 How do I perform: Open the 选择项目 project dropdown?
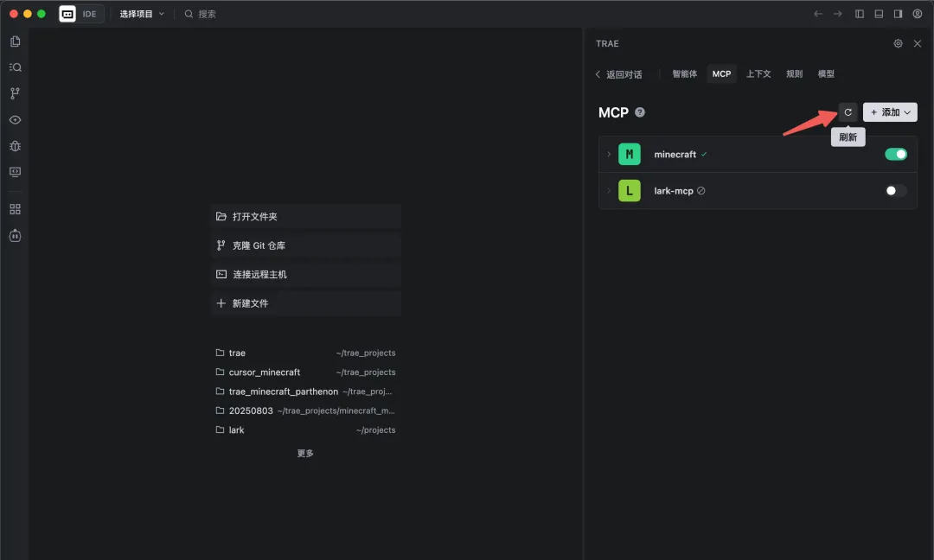[142, 14]
